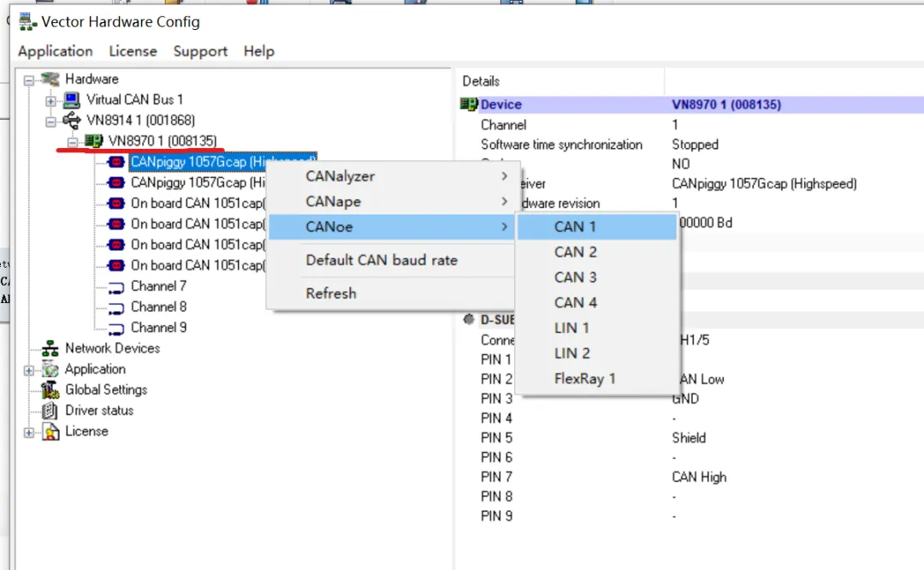Expand the Virtual CAN Bus 1 node
Image resolution: width=924 pixels, height=570 pixels.
(50, 101)
